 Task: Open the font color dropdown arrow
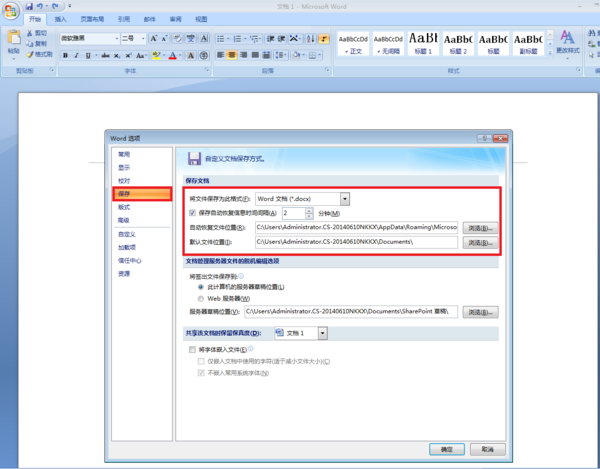click(179, 55)
